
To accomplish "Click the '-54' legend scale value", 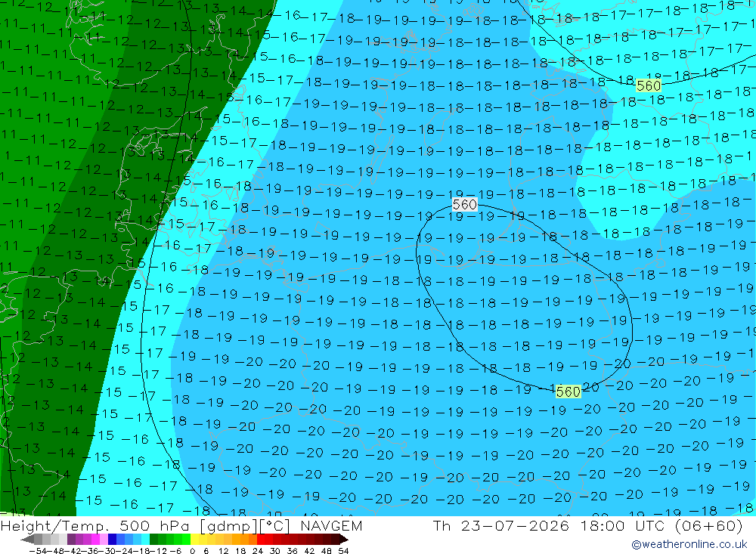I will (x=38, y=551).
